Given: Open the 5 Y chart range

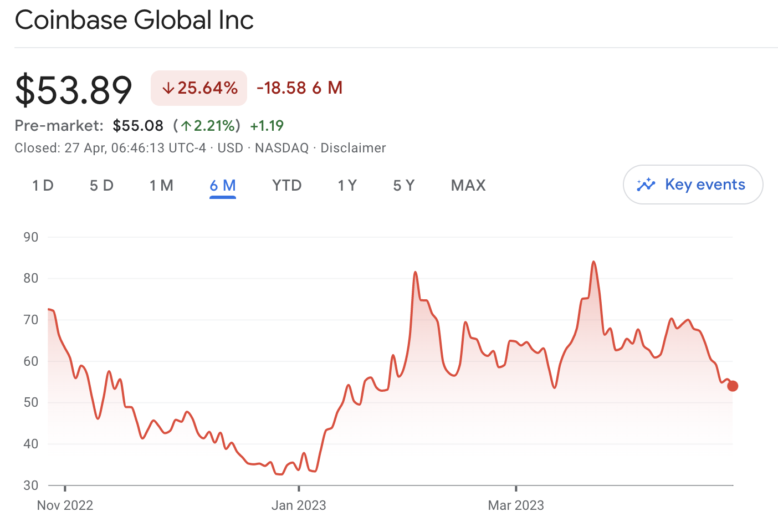Looking at the screenshot, I should click(x=404, y=185).
